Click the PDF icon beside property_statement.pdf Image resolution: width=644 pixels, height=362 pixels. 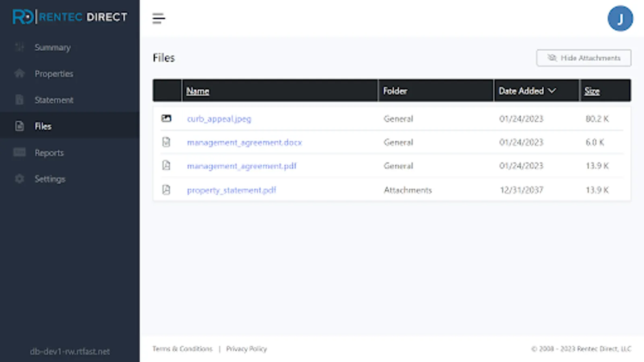coord(166,189)
